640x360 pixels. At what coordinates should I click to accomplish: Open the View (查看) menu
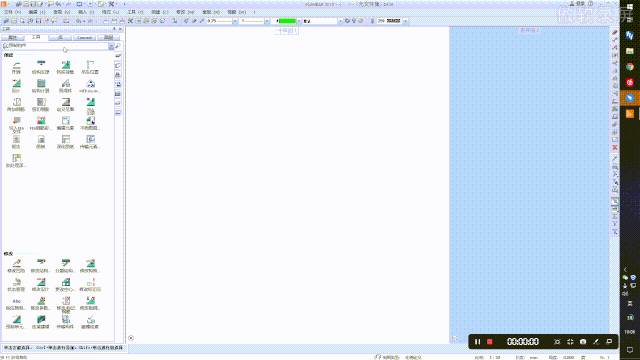pos(62,12)
